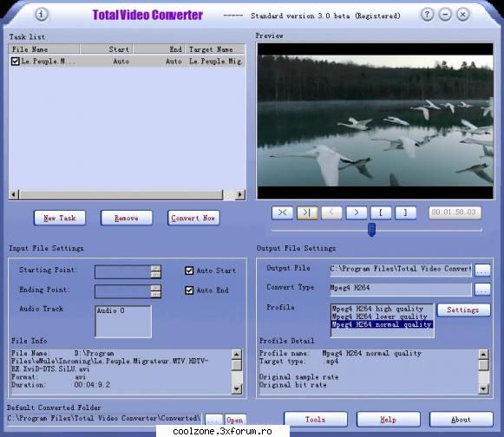The width and height of the screenshot is (504, 437).
Task: Uncheck the Le.Peuple.M task checkbox
Action: pyautogui.click(x=15, y=61)
